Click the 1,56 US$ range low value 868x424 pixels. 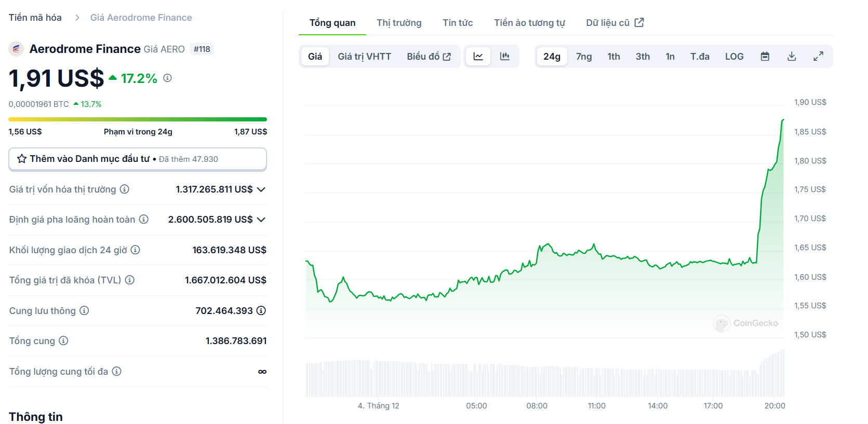[25, 132]
